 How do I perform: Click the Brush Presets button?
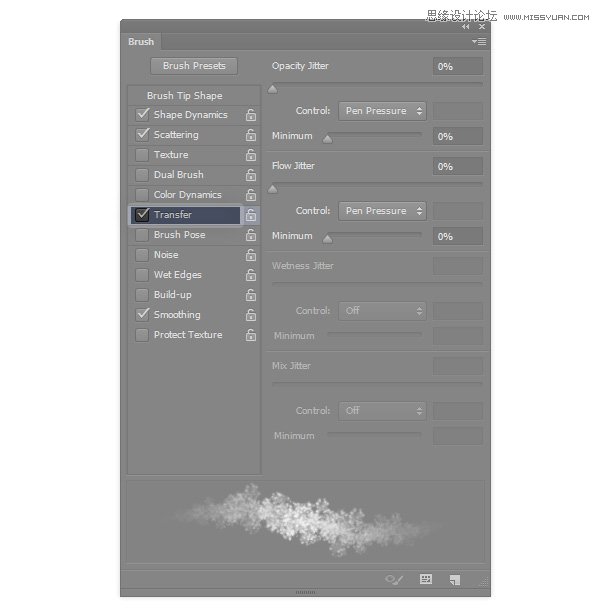pyautogui.click(x=194, y=66)
